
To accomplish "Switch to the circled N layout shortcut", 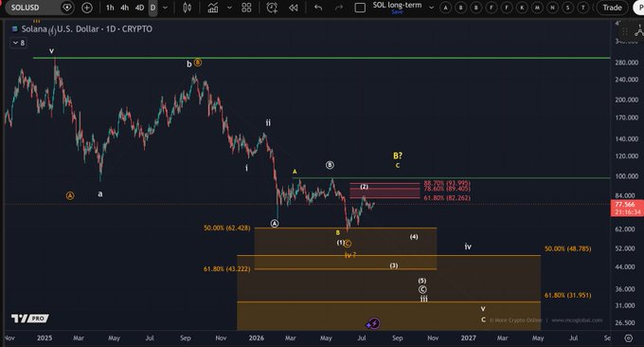I will click(x=553, y=8).
